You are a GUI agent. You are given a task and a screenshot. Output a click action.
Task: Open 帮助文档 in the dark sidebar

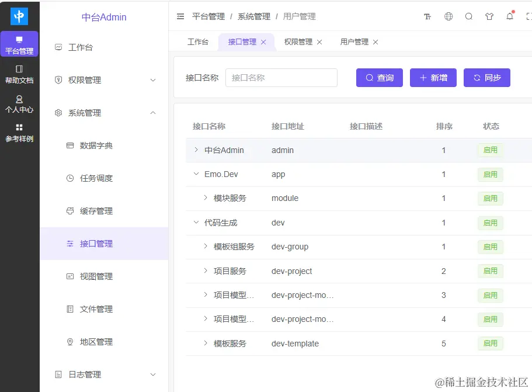pyautogui.click(x=19, y=74)
